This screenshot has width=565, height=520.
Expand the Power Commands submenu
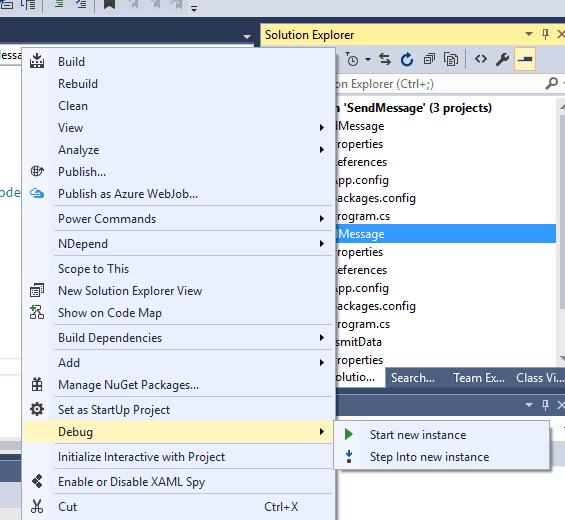[x=178, y=219]
